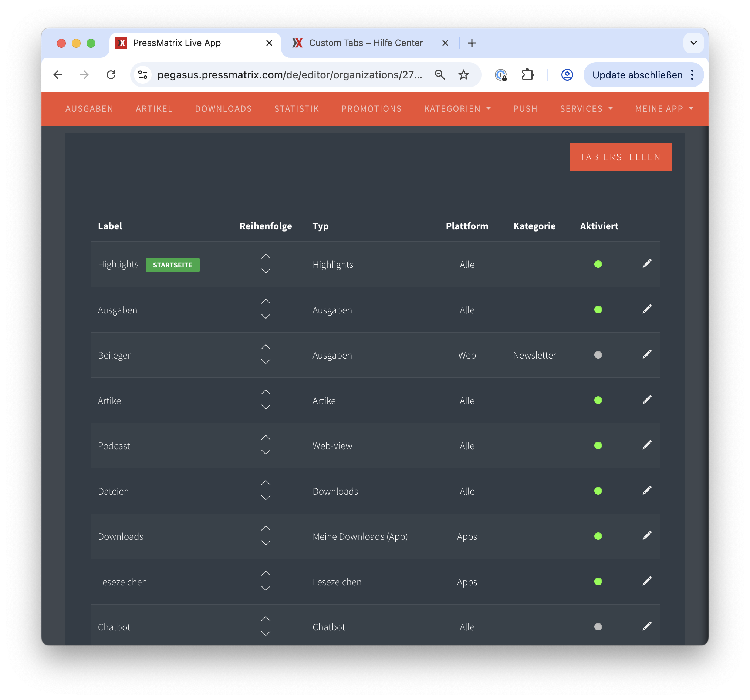
Task: Move Lesezeichen row down
Action: [x=266, y=588]
